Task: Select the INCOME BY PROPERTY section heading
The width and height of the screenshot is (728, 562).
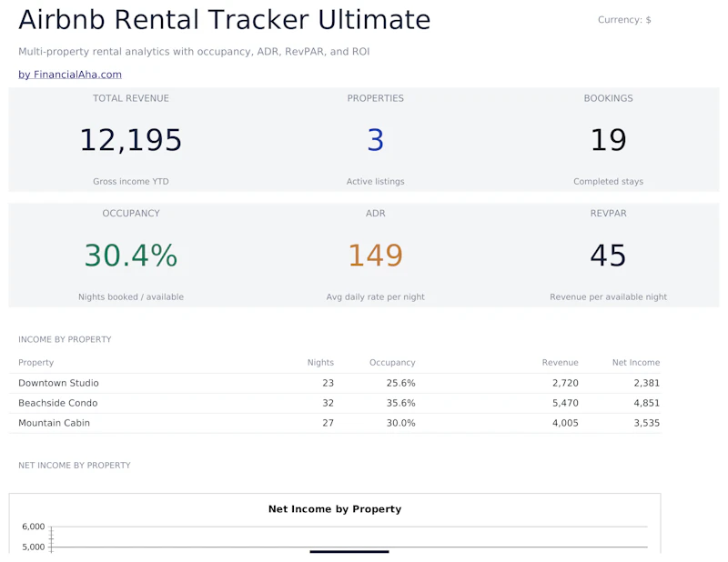Action: point(65,340)
